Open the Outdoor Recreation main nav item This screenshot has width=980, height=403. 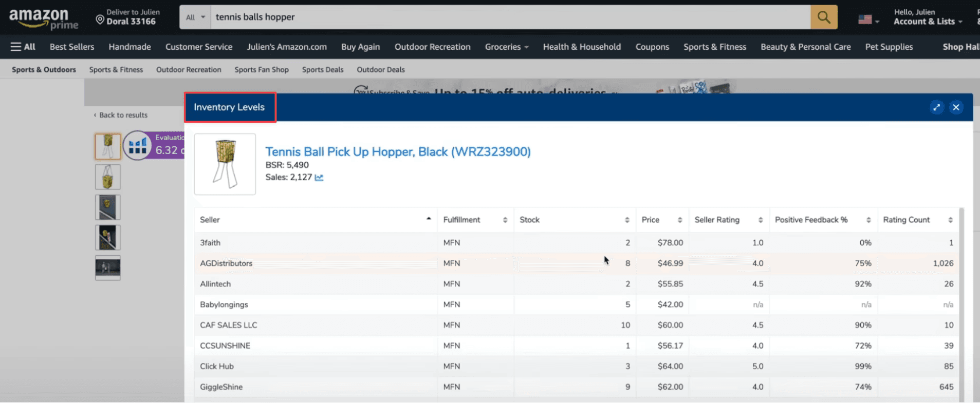pos(433,47)
